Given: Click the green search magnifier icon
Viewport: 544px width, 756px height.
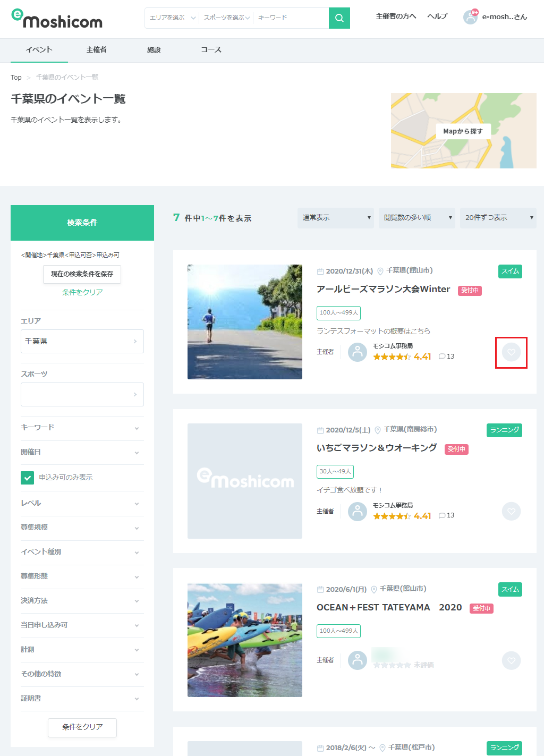Looking at the screenshot, I should pos(339,18).
